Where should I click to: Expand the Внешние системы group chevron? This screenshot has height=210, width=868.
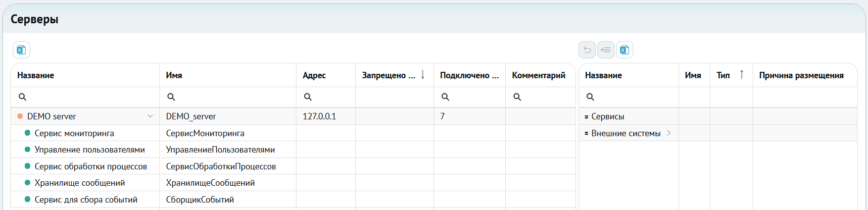(669, 133)
